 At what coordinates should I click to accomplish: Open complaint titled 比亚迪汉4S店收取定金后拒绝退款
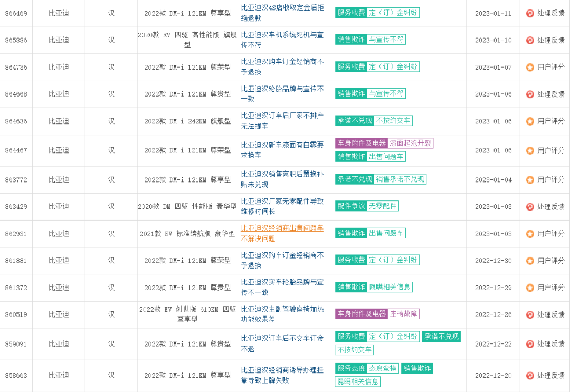(282, 13)
